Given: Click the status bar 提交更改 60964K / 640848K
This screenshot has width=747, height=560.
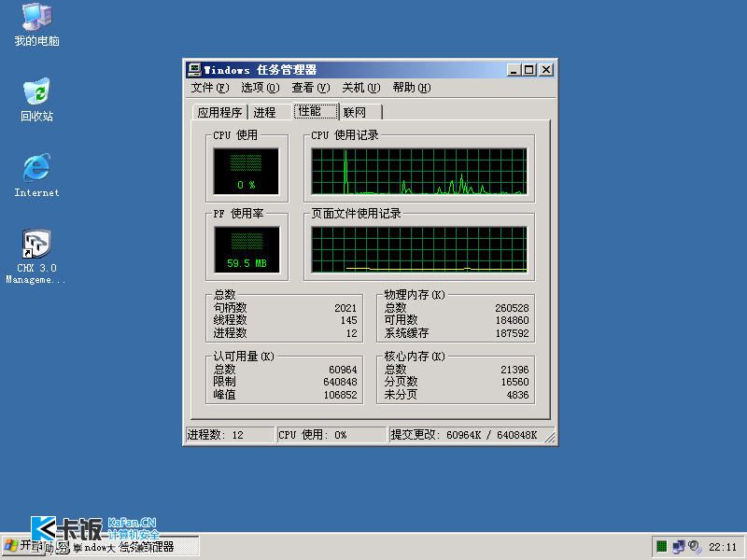Looking at the screenshot, I should click(x=463, y=435).
